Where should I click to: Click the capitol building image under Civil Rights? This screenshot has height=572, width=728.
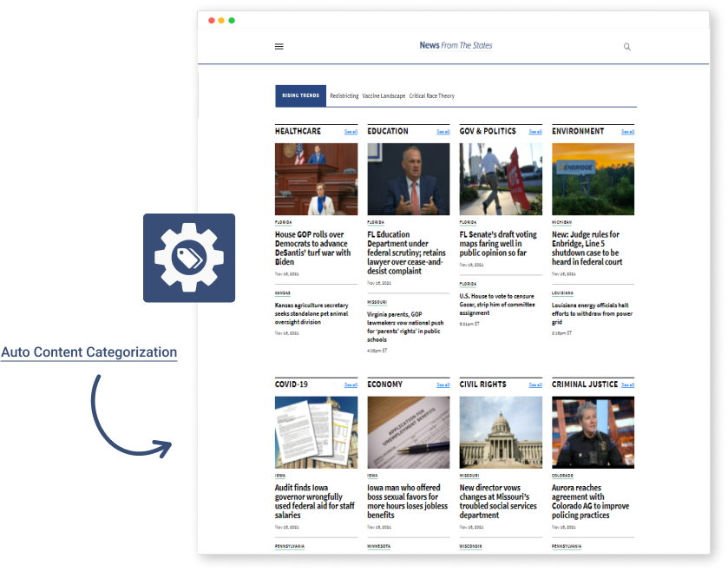(x=501, y=431)
